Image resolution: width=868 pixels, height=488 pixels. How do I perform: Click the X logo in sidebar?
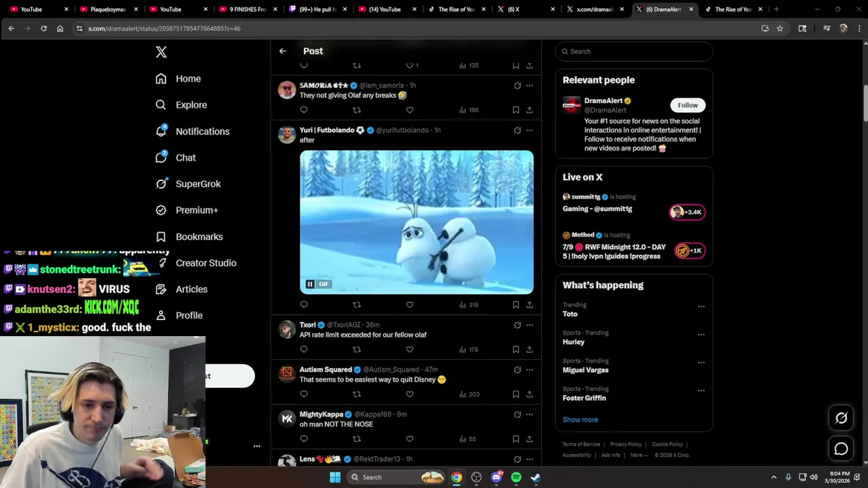(x=161, y=52)
